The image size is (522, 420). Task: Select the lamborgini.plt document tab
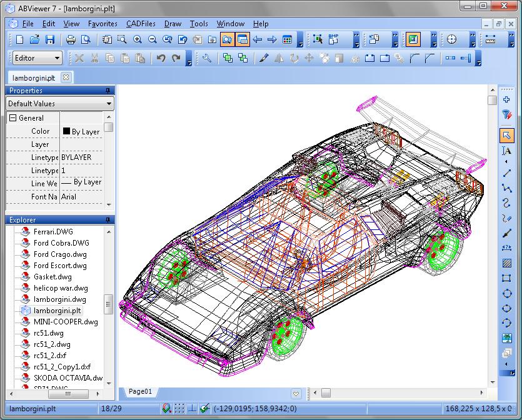[x=34, y=78]
